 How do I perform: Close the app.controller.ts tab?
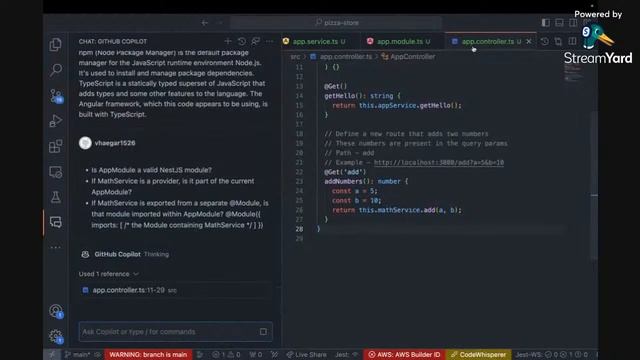(529, 41)
